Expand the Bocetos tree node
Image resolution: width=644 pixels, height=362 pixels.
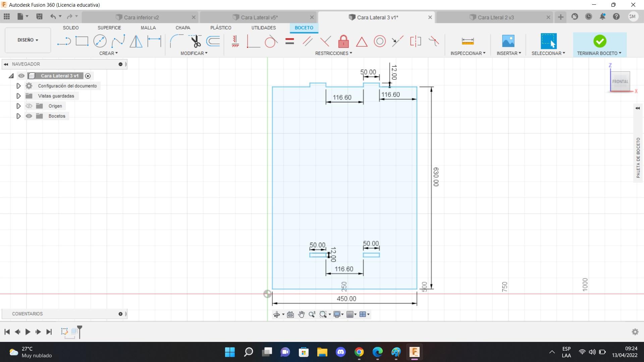click(18, 116)
